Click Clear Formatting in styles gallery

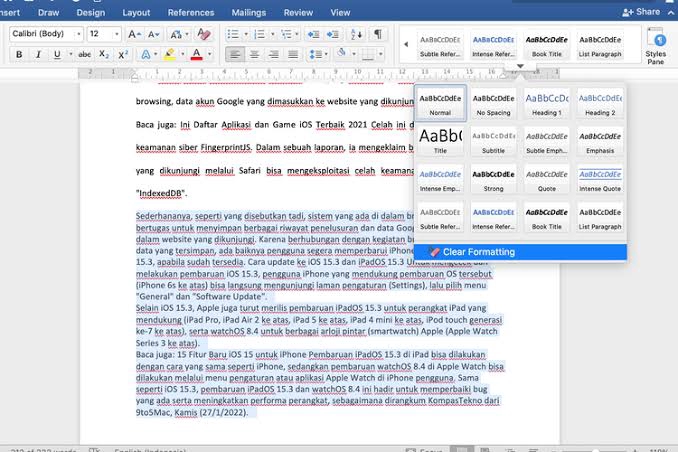(x=478, y=252)
